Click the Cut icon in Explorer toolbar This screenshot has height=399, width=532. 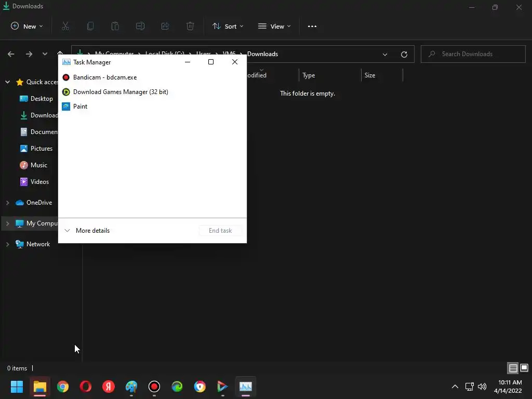click(x=65, y=26)
